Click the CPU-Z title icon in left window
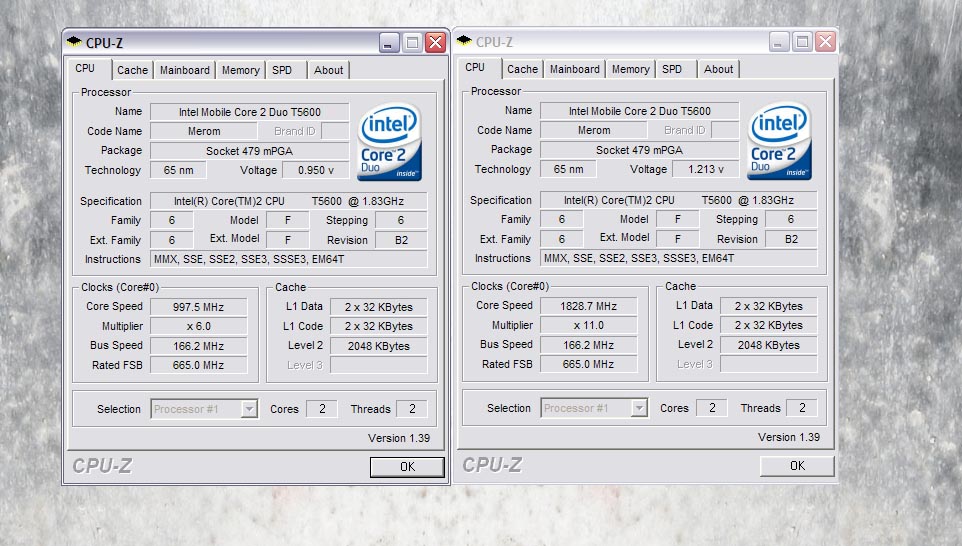 click(74, 42)
